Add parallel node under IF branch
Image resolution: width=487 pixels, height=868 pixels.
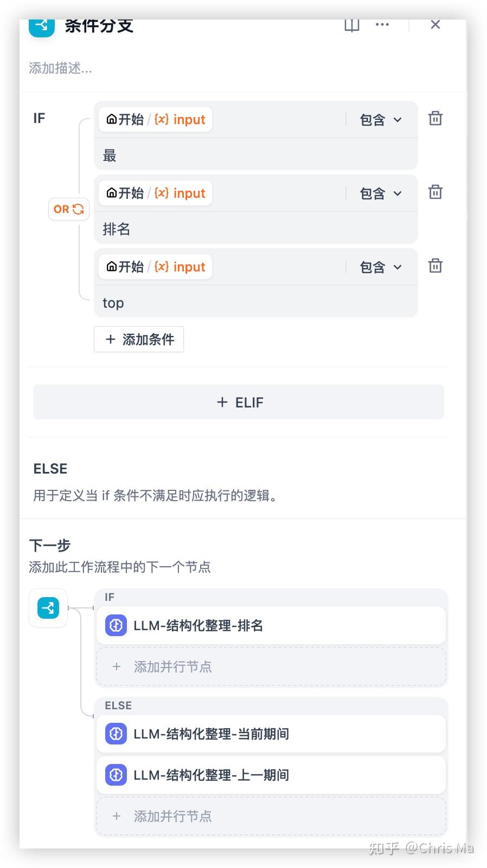coord(271,666)
